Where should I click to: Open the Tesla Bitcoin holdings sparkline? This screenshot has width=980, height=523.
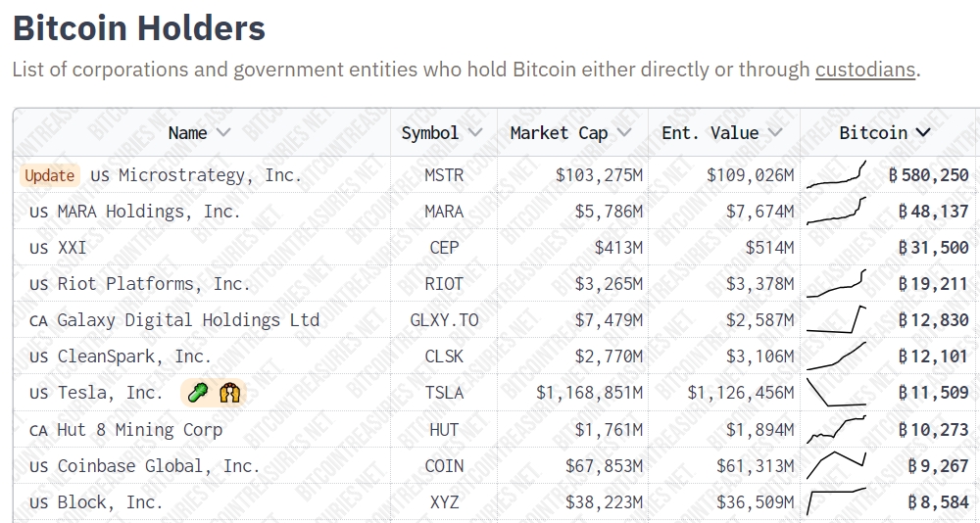click(836, 392)
